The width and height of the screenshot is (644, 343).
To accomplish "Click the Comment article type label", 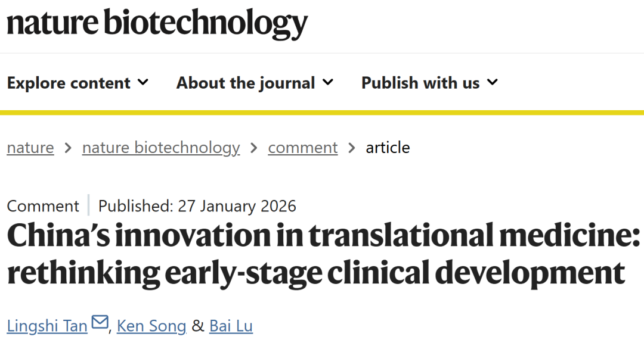I will tap(43, 206).
